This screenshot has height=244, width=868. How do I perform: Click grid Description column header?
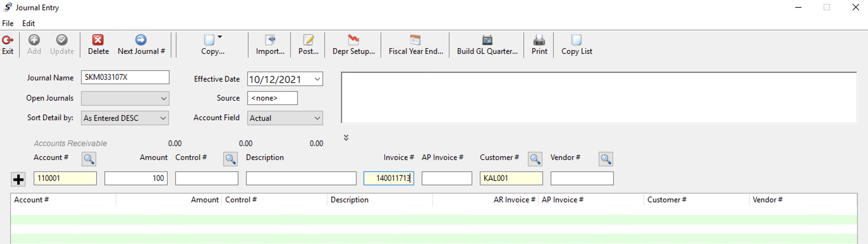[380, 200]
